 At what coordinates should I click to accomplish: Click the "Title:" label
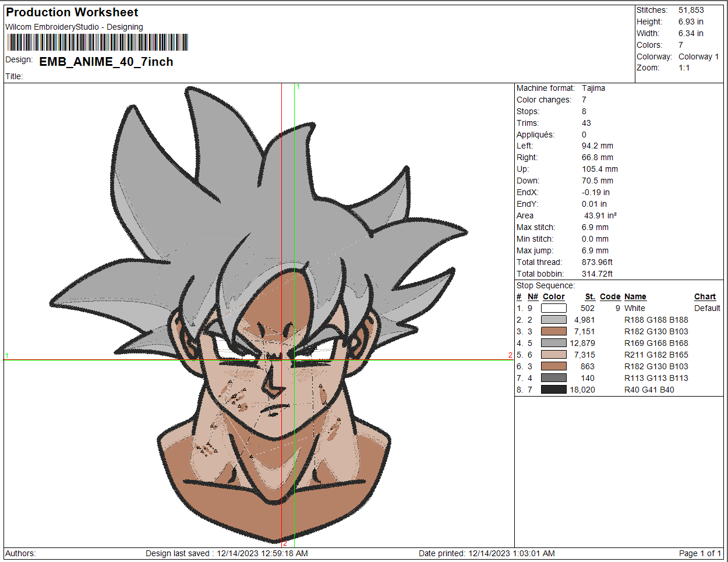pos(14,76)
